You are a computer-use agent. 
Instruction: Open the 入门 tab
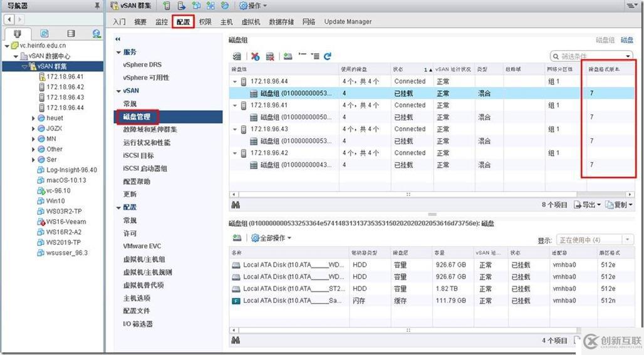[119, 22]
